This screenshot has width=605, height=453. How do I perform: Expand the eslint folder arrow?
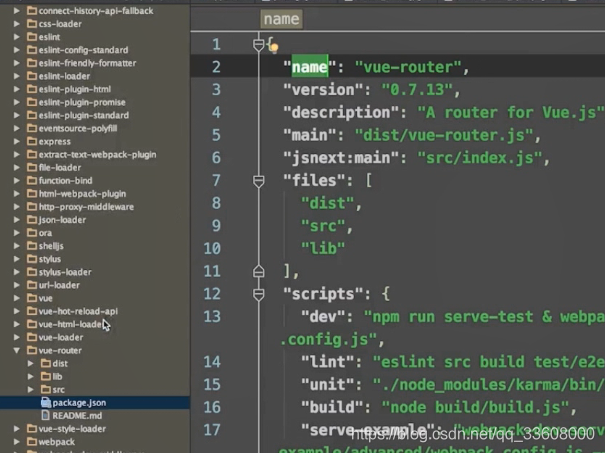pos(17,37)
